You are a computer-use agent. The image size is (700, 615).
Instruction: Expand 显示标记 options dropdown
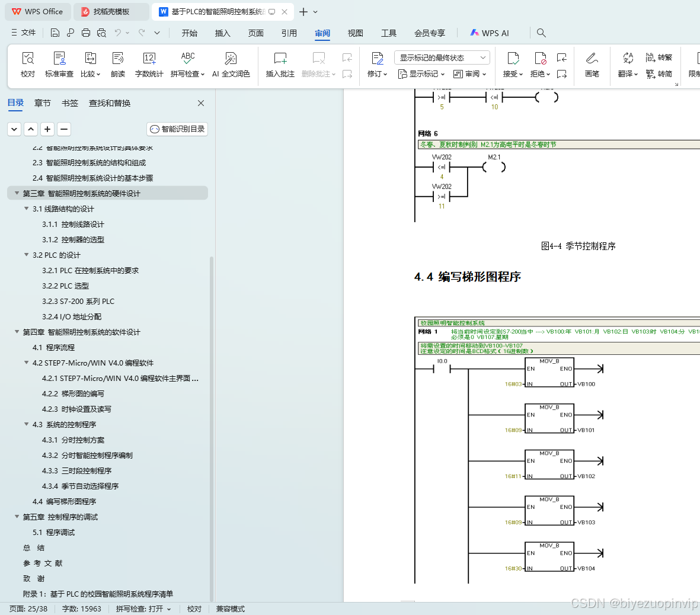[421, 73]
